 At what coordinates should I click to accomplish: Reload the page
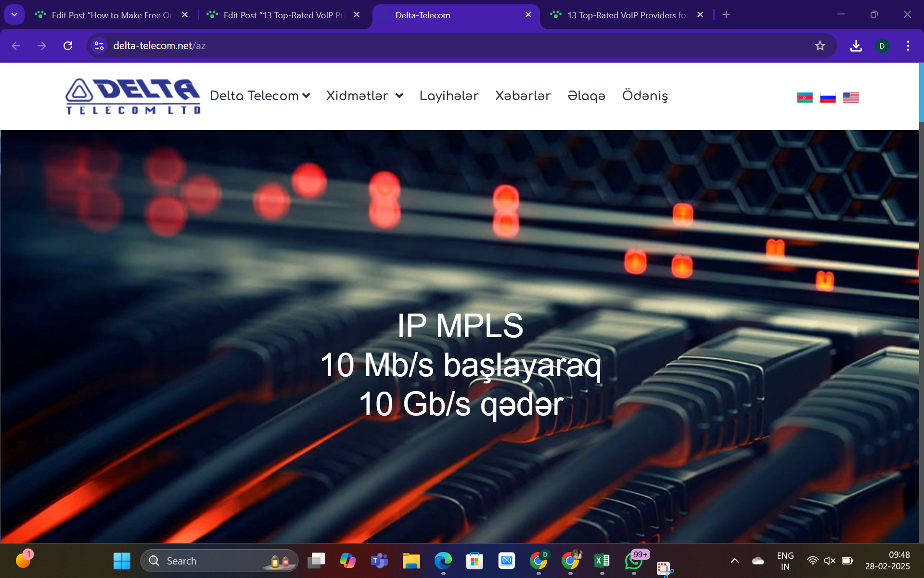pos(68,46)
